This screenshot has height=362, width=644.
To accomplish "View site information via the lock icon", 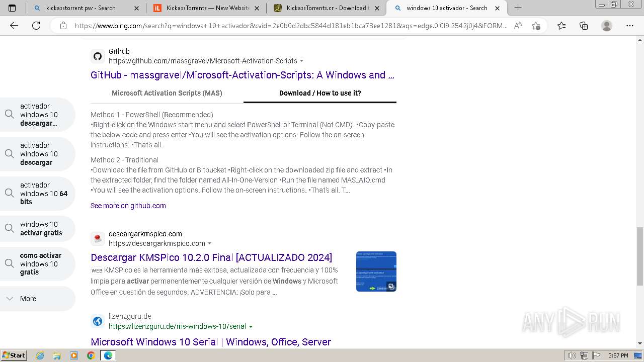I will tap(63, 26).
